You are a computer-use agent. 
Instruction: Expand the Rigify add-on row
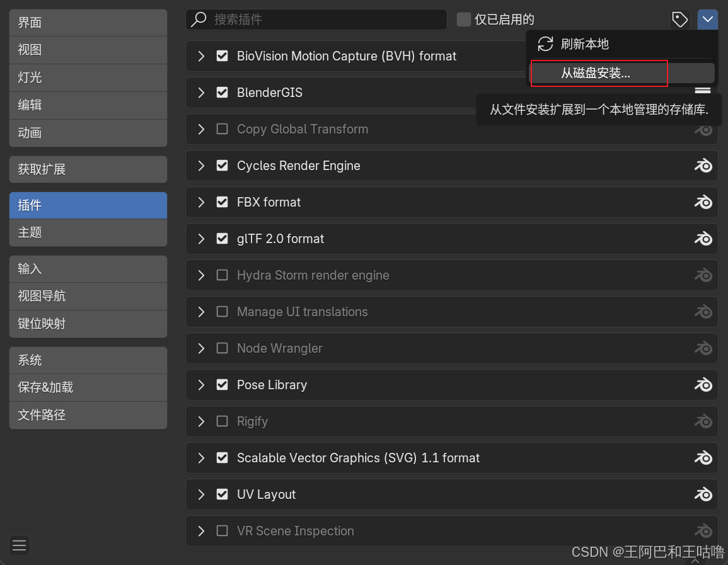(x=201, y=421)
